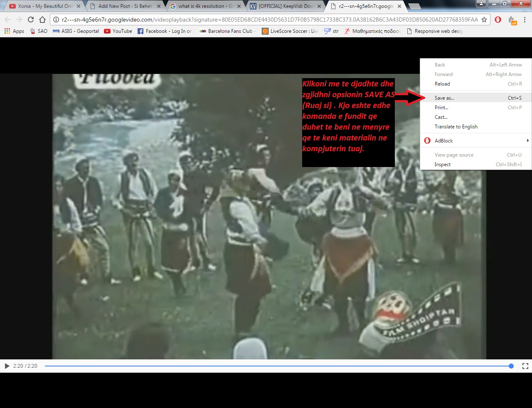Open the Chrome three-dot menu

tap(525, 20)
